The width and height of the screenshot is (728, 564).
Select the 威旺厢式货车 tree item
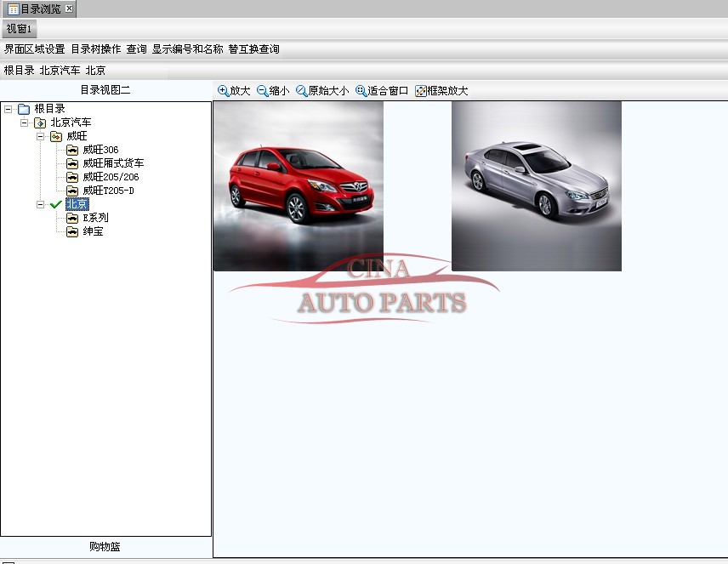(113, 163)
